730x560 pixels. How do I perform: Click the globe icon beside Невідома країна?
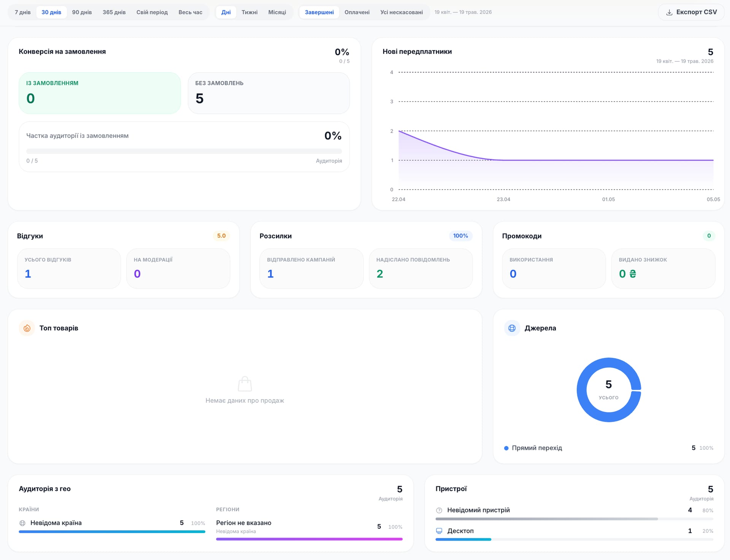point(22,523)
